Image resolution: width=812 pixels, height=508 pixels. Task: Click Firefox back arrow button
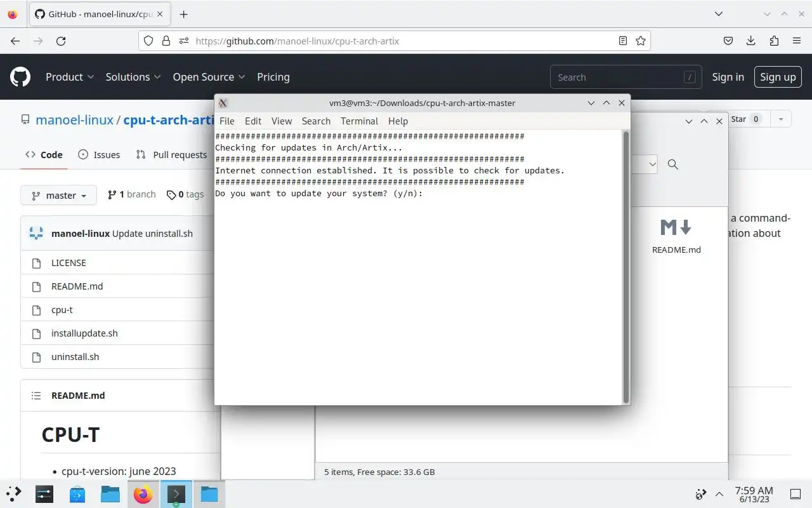pyautogui.click(x=15, y=41)
